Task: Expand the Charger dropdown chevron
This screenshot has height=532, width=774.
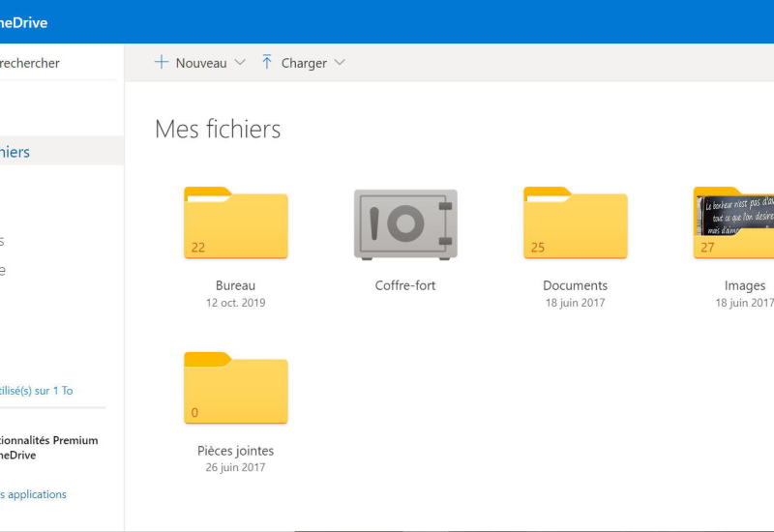Action: (340, 63)
